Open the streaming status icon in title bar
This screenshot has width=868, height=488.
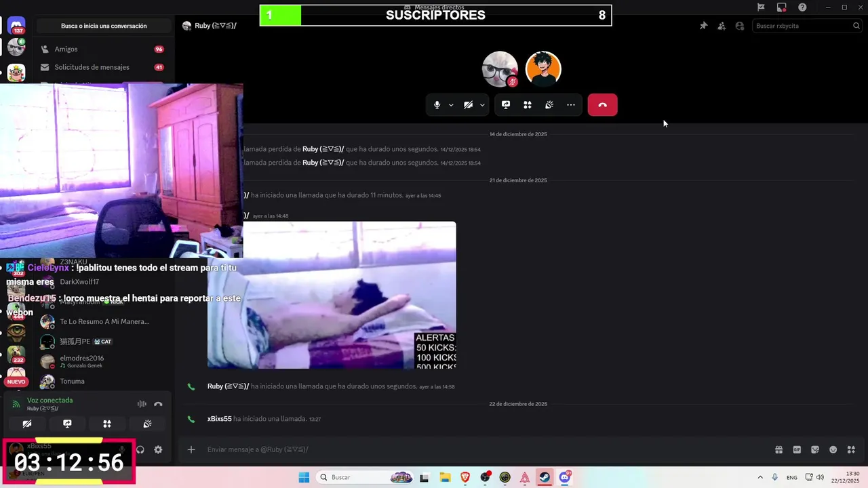[x=782, y=7]
